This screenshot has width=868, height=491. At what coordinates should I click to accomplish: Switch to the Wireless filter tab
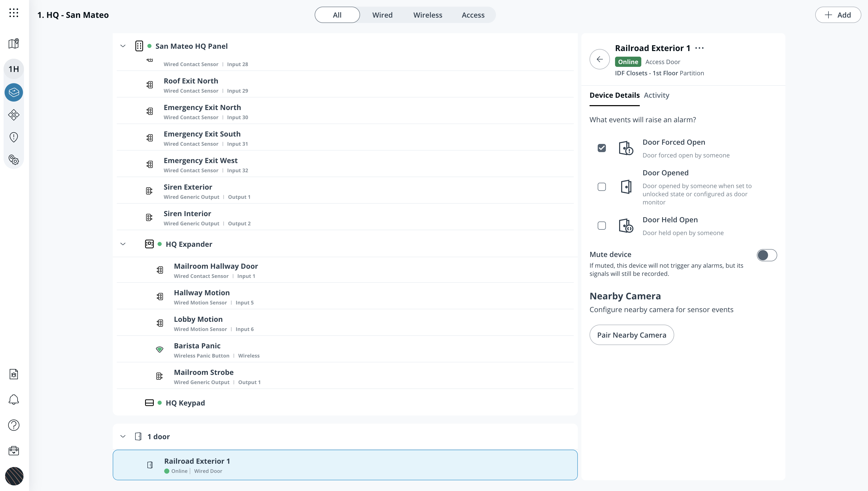coord(428,15)
